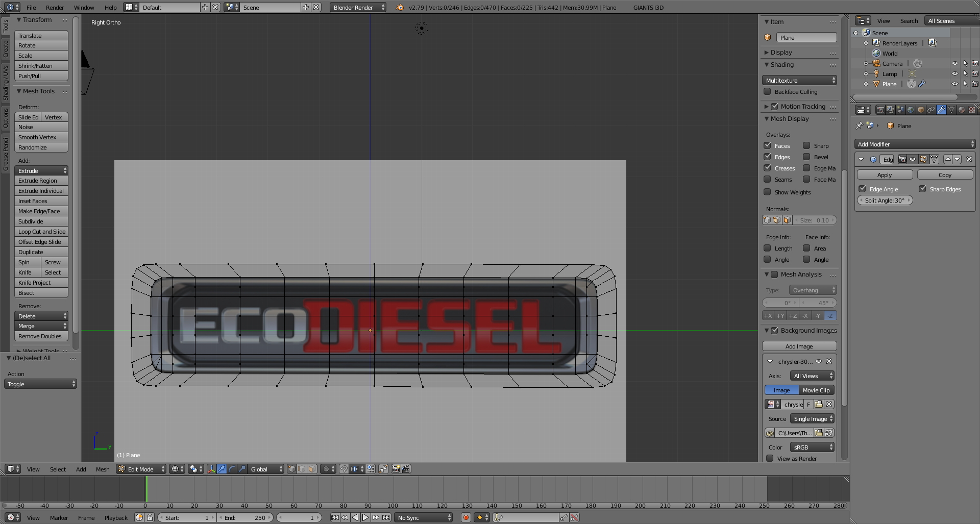Open the timeline Marker menu

tap(59, 517)
